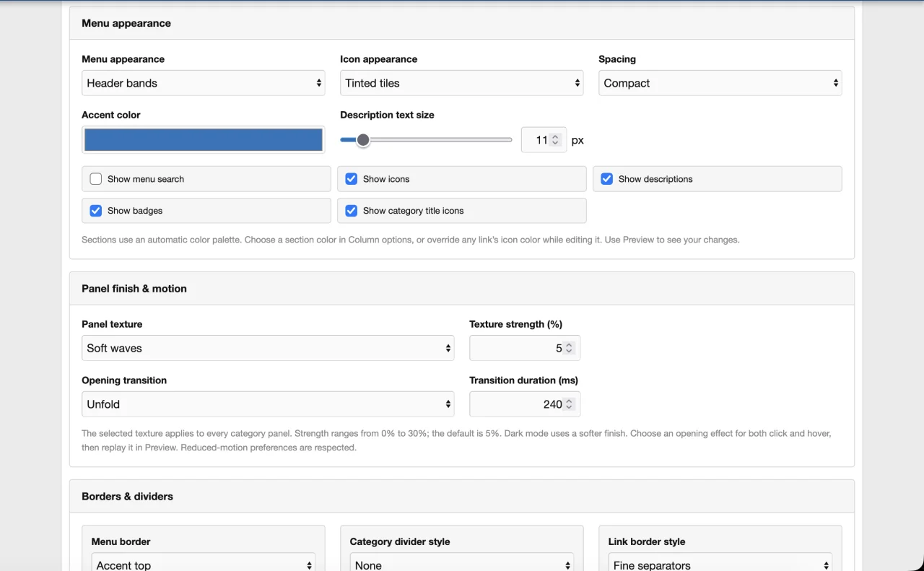Expand the Icon appearance dropdown
The width and height of the screenshot is (924, 571).
pos(462,83)
